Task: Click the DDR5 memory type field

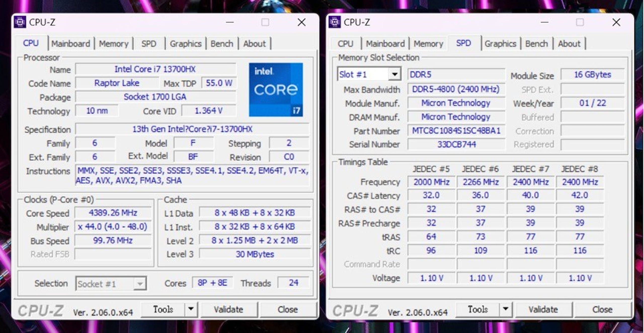Action: coord(456,74)
